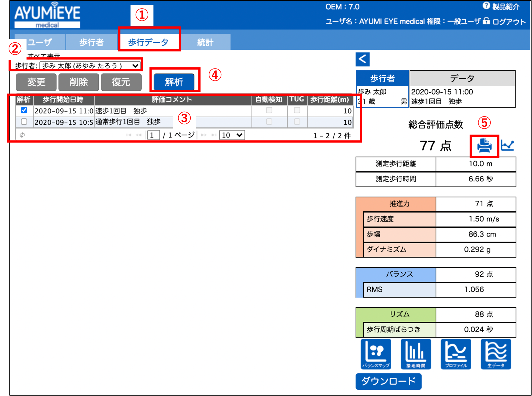
Task: Uncheck the 速歩1回目 analysis checkbox
Action: click(x=24, y=110)
